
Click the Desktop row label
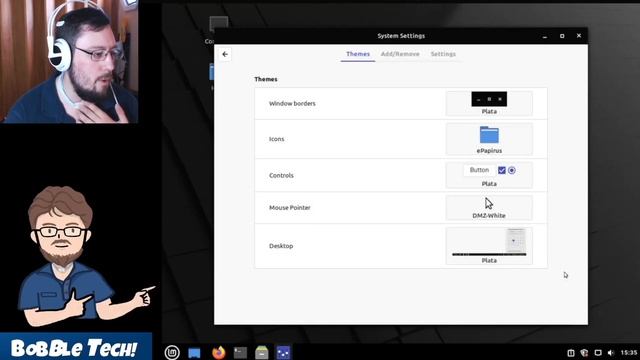pyautogui.click(x=281, y=246)
